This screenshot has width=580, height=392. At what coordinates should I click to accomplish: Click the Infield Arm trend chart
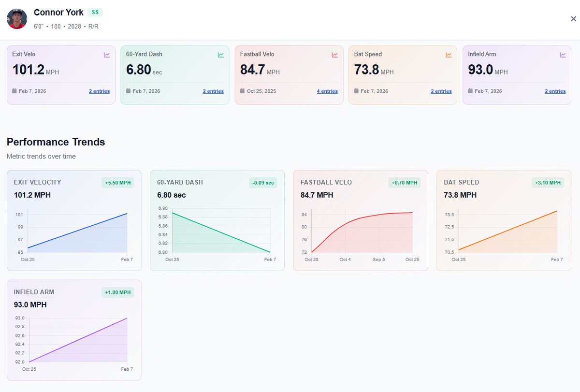coord(74,344)
